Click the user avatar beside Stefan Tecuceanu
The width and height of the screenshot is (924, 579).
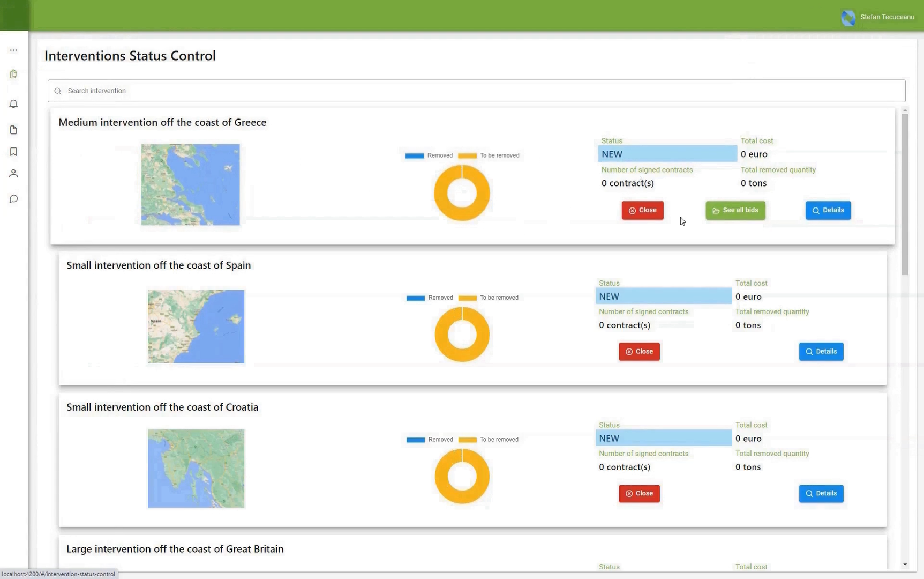[x=848, y=17]
